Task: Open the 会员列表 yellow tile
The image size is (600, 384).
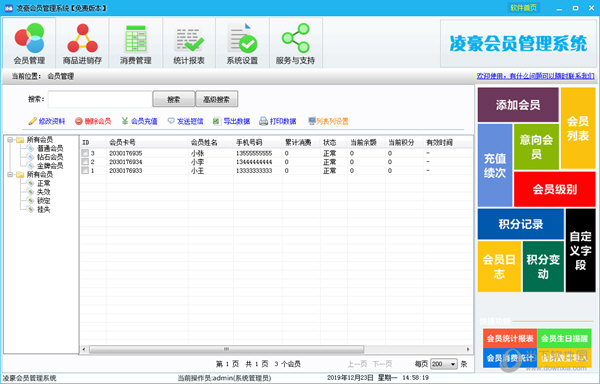Action: (578, 128)
